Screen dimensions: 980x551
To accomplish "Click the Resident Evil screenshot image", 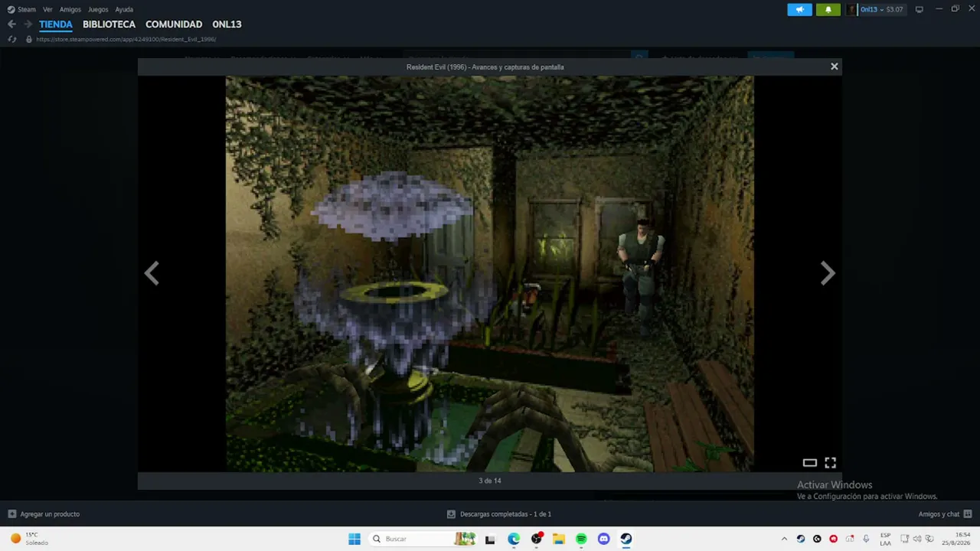I will 490,273.
